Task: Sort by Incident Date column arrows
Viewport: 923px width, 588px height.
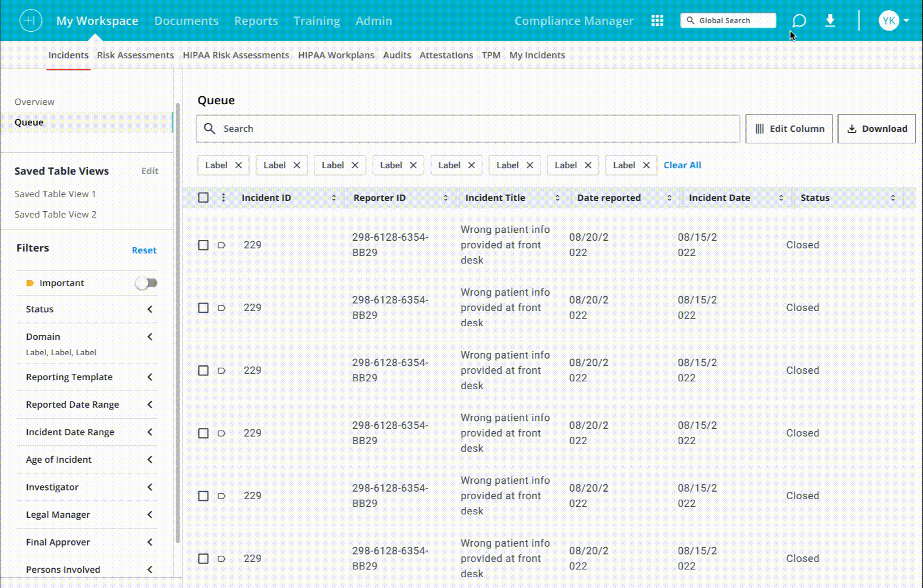Action: 781,198
